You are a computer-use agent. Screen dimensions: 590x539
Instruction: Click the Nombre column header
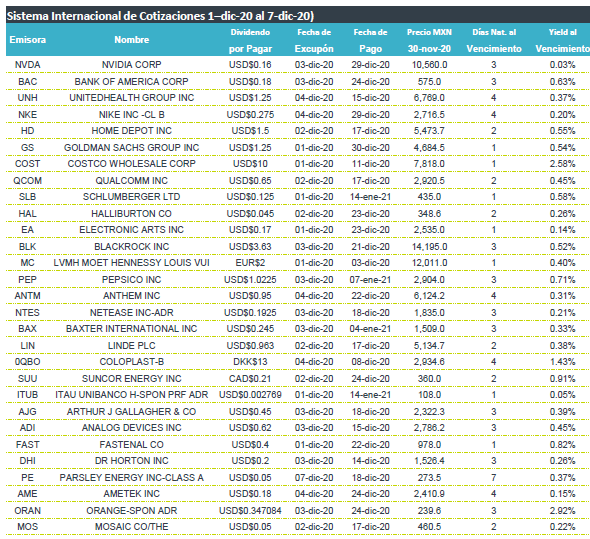click(x=132, y=40)
